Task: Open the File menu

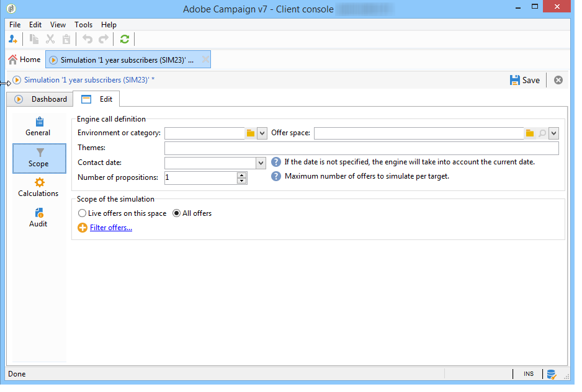Action: click(15, 25)
